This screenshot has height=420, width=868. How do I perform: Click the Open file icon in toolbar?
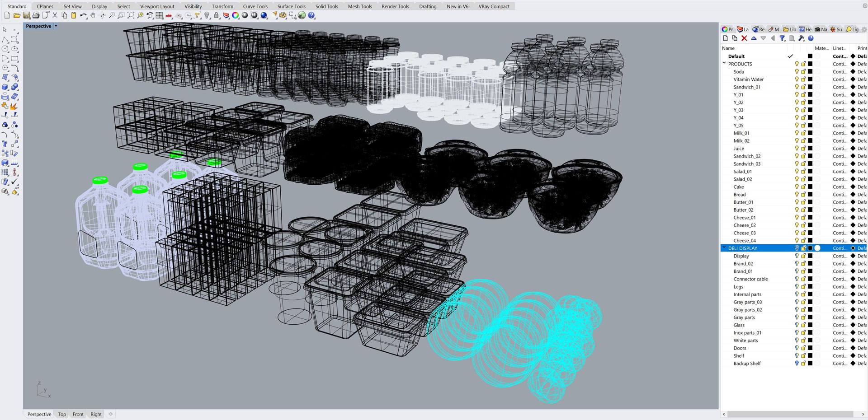[x=17, y=15]
